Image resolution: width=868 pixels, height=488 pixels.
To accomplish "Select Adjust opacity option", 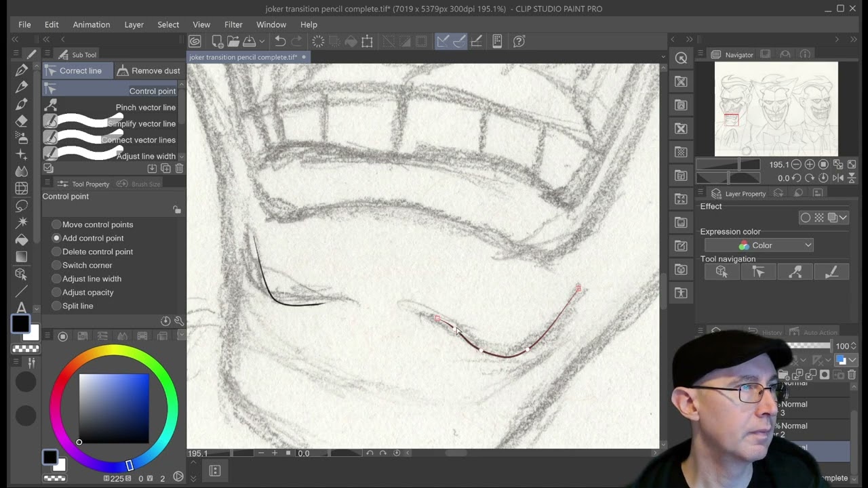I will tap(82, 292).
